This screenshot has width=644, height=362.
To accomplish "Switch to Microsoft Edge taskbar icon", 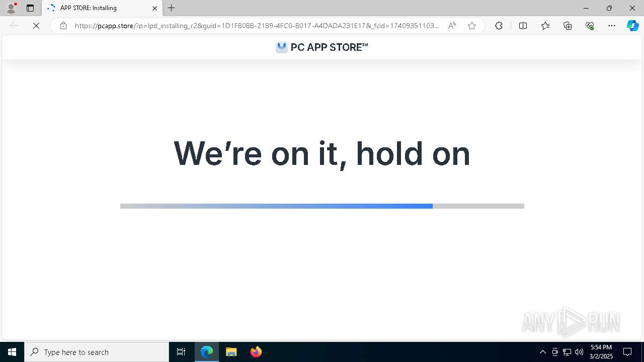I will click(x=207, y=352).
